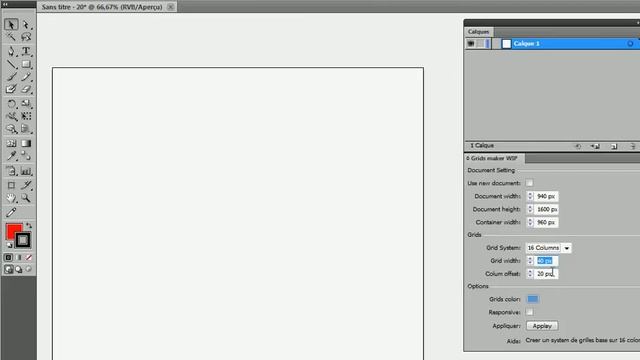Select the Shape Builder tool
The height and width of the screenshot is (360, 640).
11,129
